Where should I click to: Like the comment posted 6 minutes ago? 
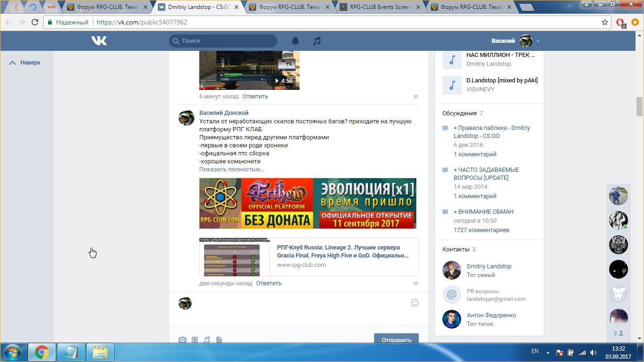click(416, 97)
